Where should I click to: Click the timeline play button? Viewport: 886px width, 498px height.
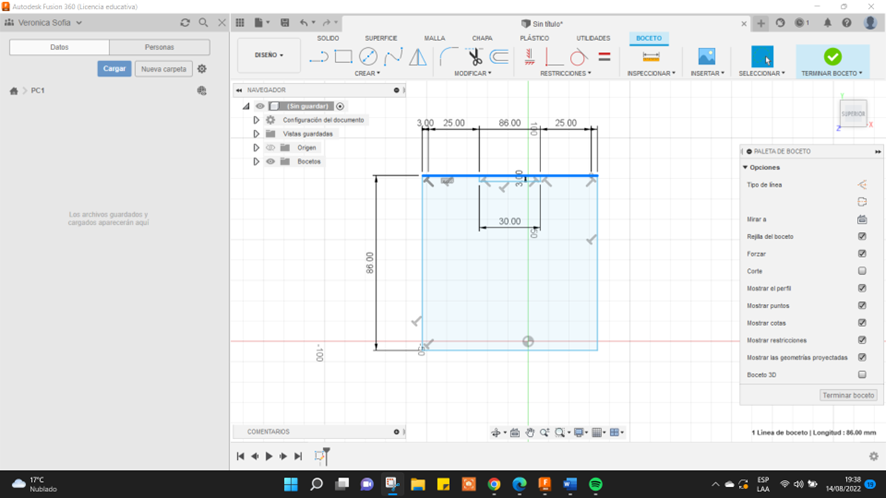269,456
